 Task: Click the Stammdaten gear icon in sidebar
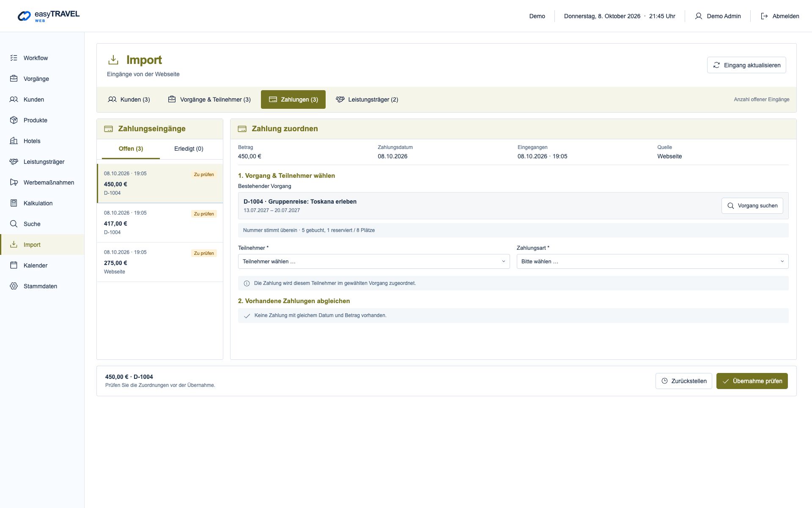[14, 286]
